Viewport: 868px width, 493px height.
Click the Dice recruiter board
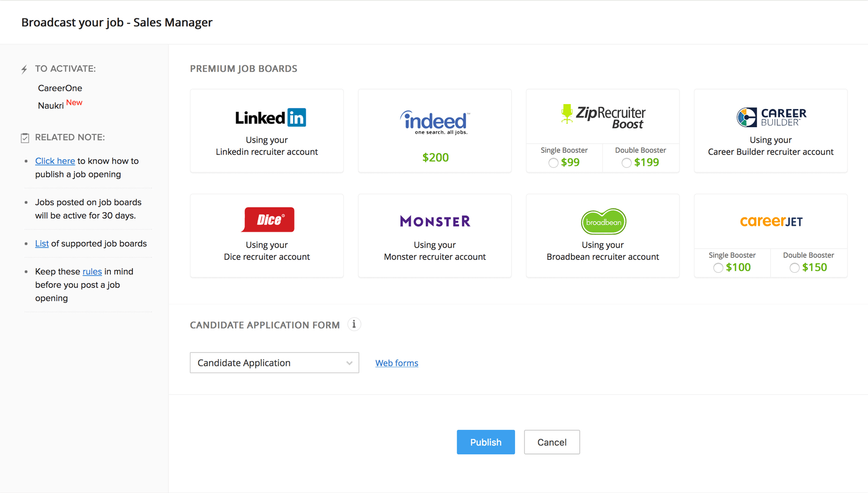[x=267, y=235]
